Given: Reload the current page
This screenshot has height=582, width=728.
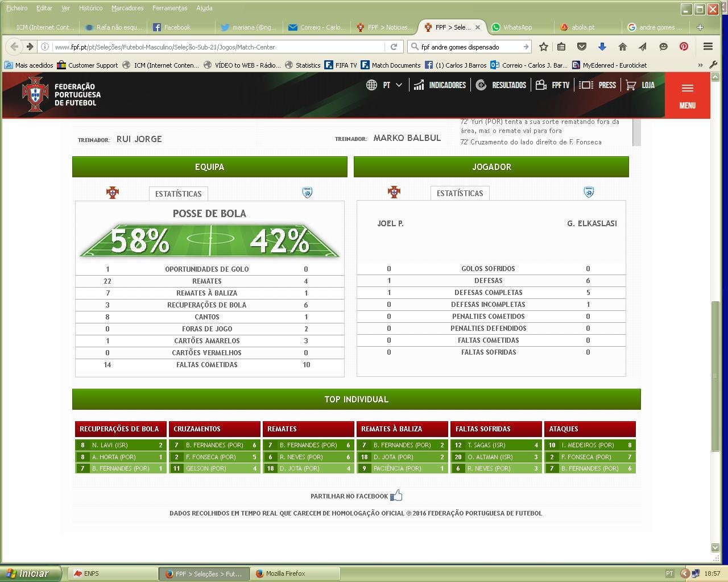Looking at the screenshot, I should coord(394,47).
